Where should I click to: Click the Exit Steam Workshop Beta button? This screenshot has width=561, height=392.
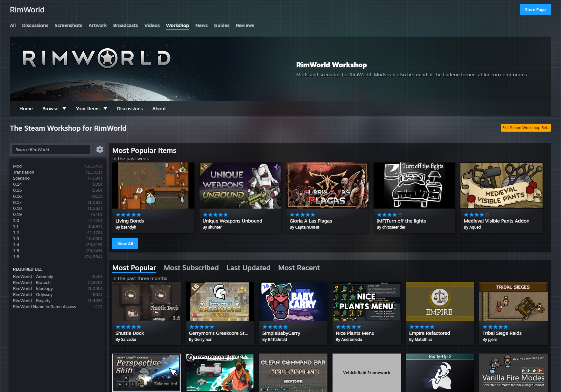526,128
